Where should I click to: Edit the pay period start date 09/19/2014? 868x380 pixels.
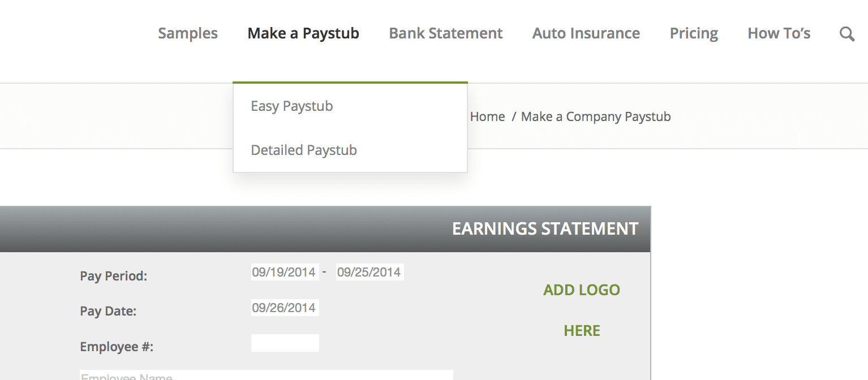[285, 272]
